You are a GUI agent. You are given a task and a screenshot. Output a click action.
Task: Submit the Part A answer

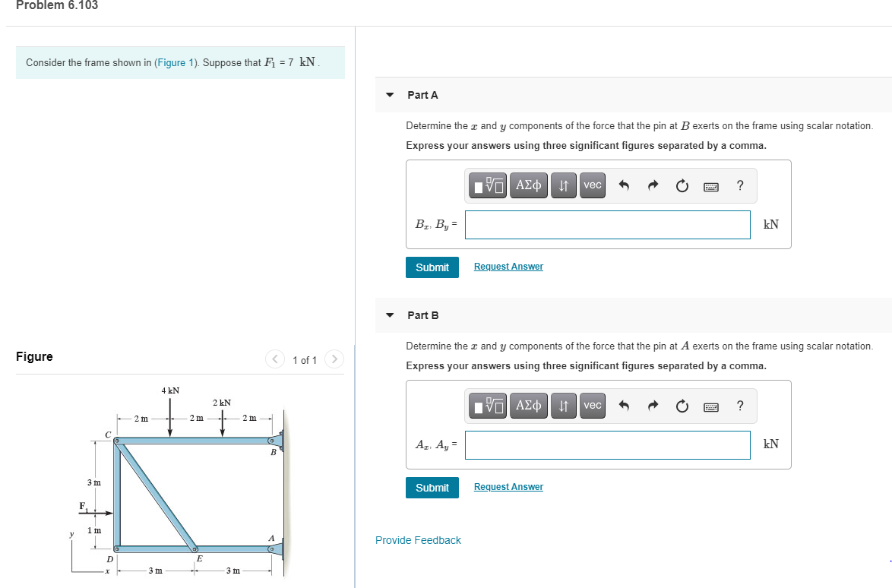pyautogui.click(x=432, y=267)
